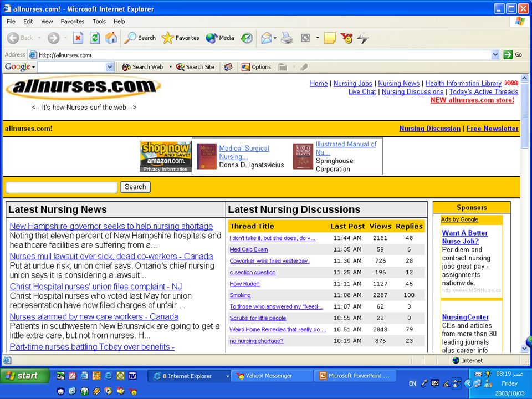Open the Tools menu
The height and width of the screenshot is (399, 532).
click(x=99, y=22)
